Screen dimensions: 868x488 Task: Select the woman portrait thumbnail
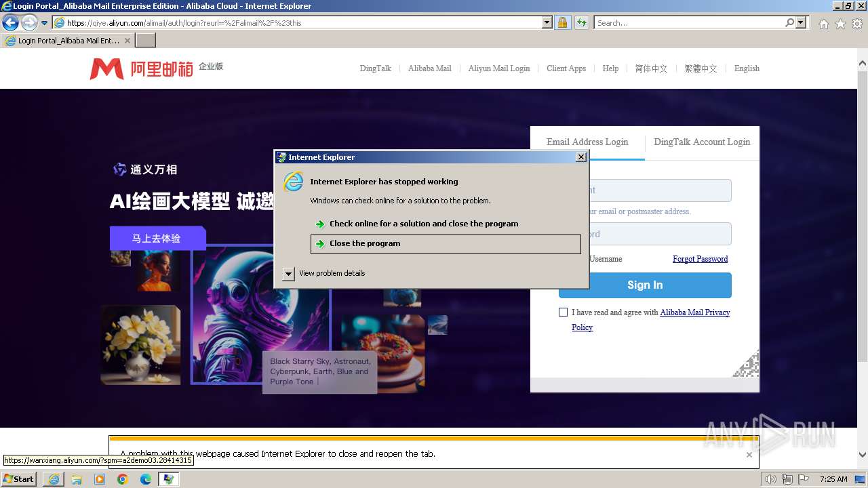click(x=158, y=271)
